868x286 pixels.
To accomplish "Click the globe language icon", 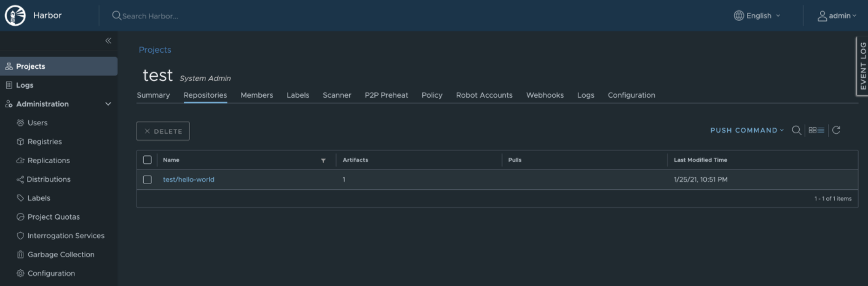I will tap(739, 15).
